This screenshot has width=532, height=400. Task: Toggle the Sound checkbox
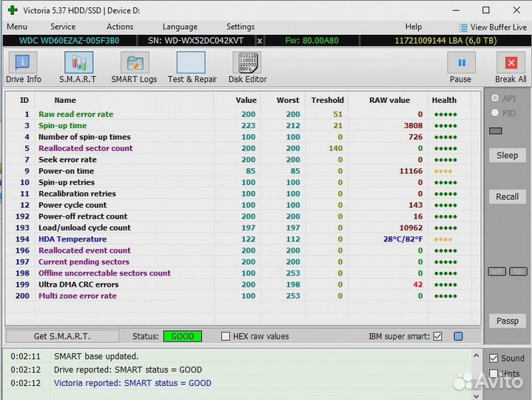pos(494,359)
